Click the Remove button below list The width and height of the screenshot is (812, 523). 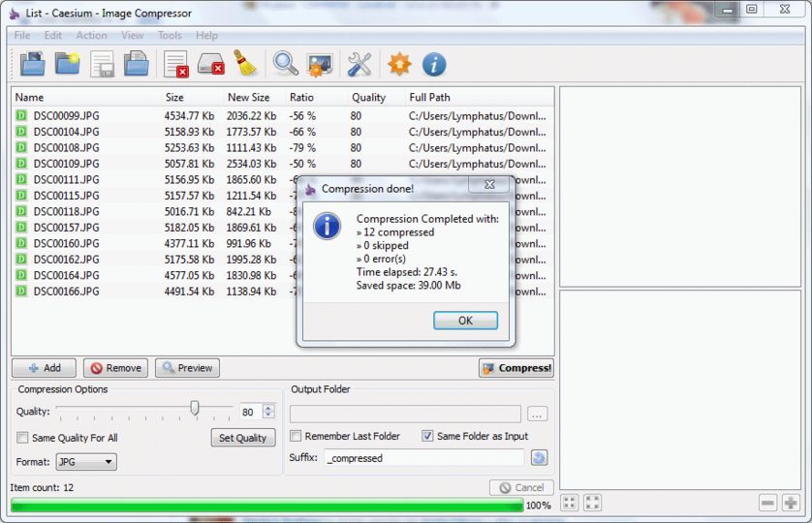coord(115,368)
